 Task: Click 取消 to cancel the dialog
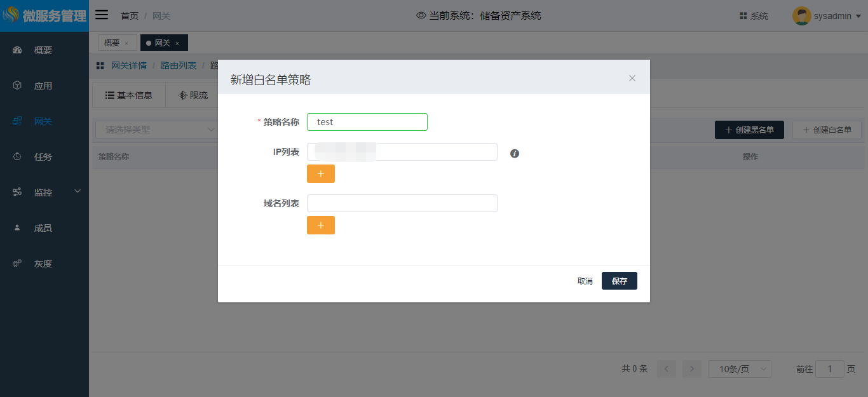(585, 281)
